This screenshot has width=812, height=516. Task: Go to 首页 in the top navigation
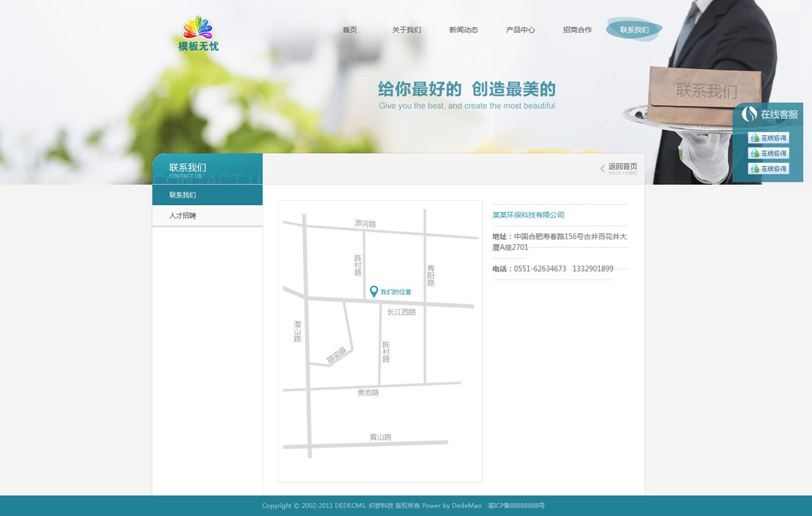pyautogui.click(x=350, y=30)
